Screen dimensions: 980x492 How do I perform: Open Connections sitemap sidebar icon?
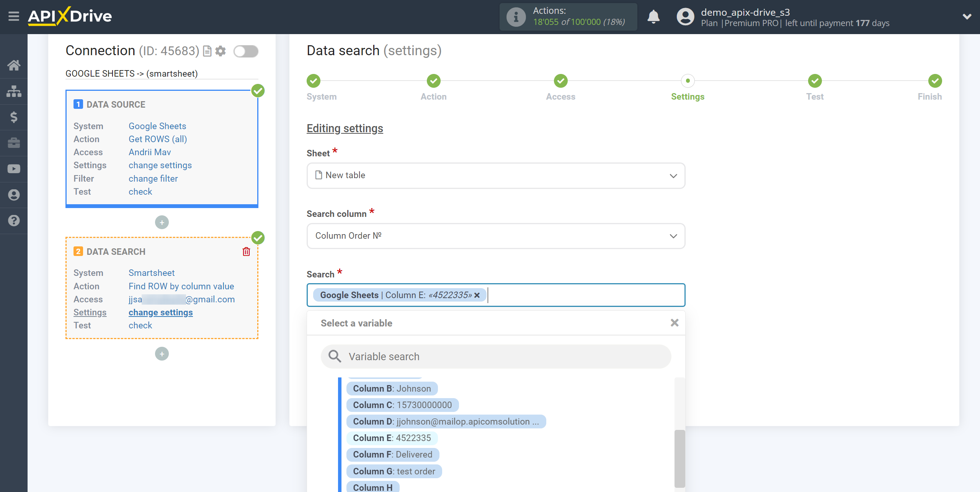(14, 91)
